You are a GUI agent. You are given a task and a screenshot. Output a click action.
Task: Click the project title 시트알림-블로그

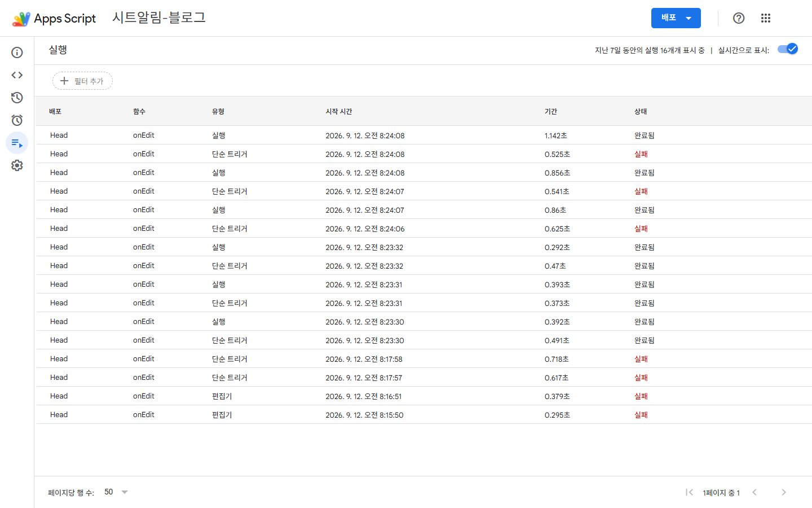159,18
